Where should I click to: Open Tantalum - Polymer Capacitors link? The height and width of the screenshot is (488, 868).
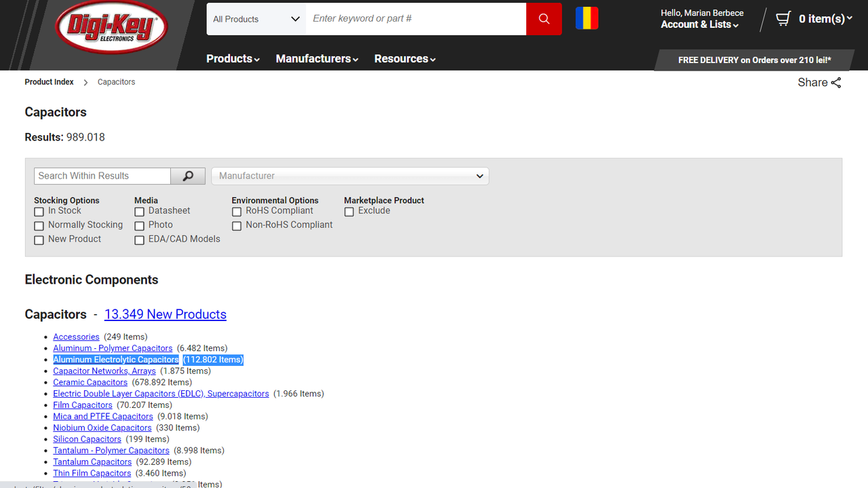click(x=111, y=451)
